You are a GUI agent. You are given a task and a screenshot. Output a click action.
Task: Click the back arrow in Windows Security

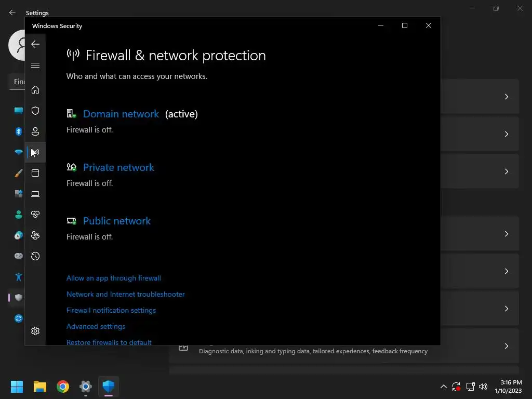click(x=35, y=44)
